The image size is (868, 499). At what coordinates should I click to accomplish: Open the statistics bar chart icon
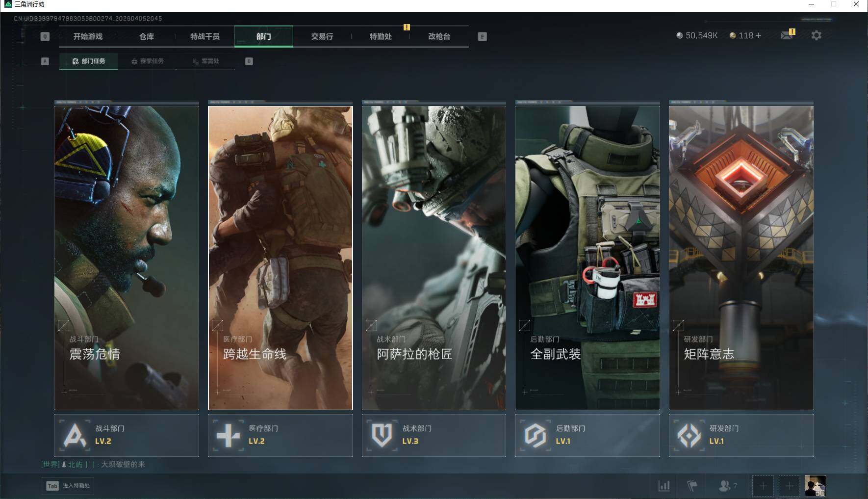click(x=664, y=486)
